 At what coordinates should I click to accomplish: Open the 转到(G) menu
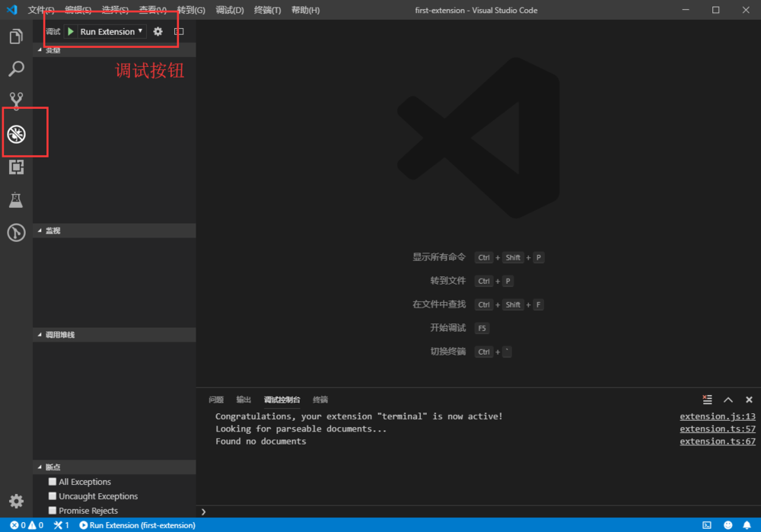click(x=191, y=10)
